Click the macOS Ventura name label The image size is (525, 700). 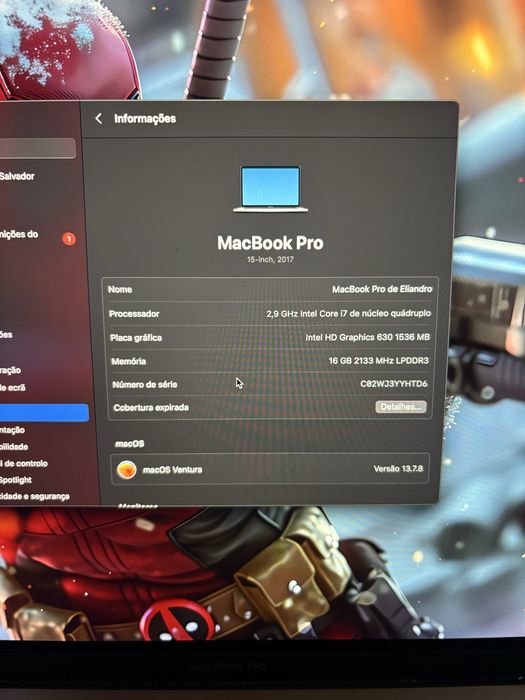[172, 470]
